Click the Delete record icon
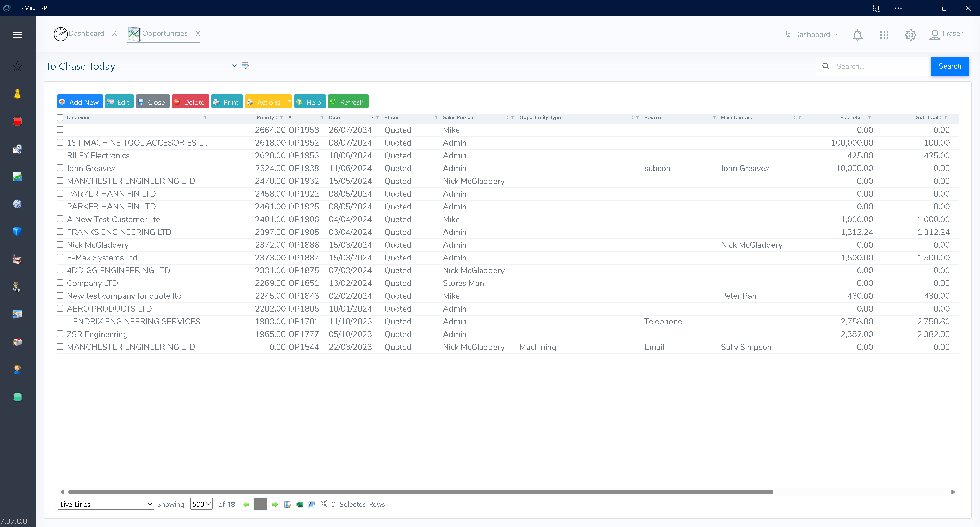The image size is (980, 527). [189, 101]
